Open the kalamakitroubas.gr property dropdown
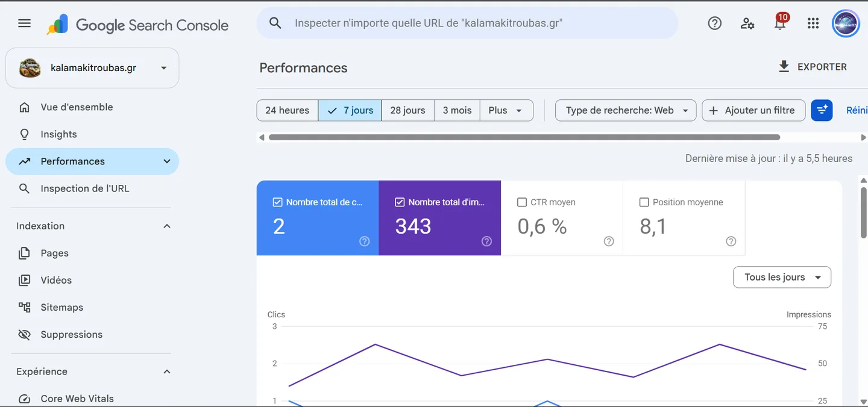The width and height of the screenshot is (868, 407). click(163, 68)
